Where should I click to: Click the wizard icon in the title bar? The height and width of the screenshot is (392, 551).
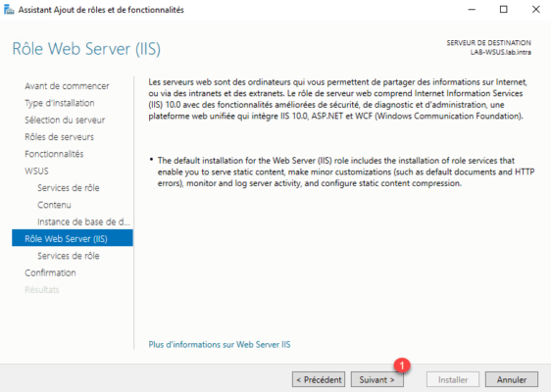[9, 10]
